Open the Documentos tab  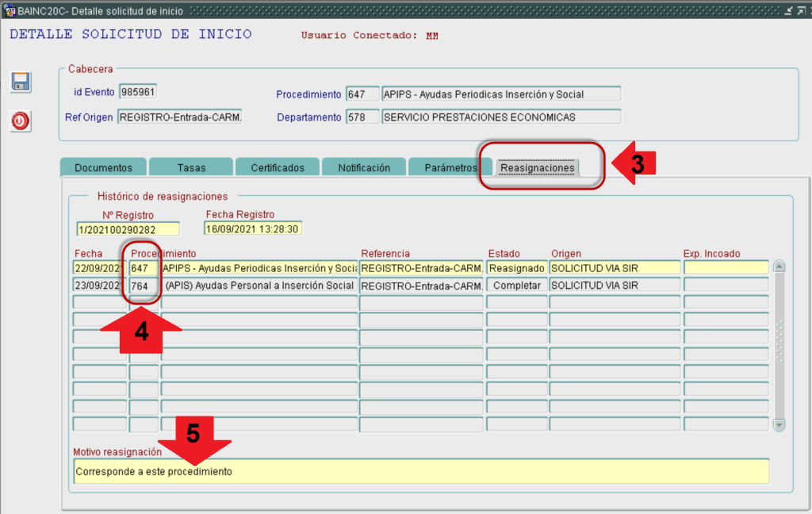click(x=103, y=168)
